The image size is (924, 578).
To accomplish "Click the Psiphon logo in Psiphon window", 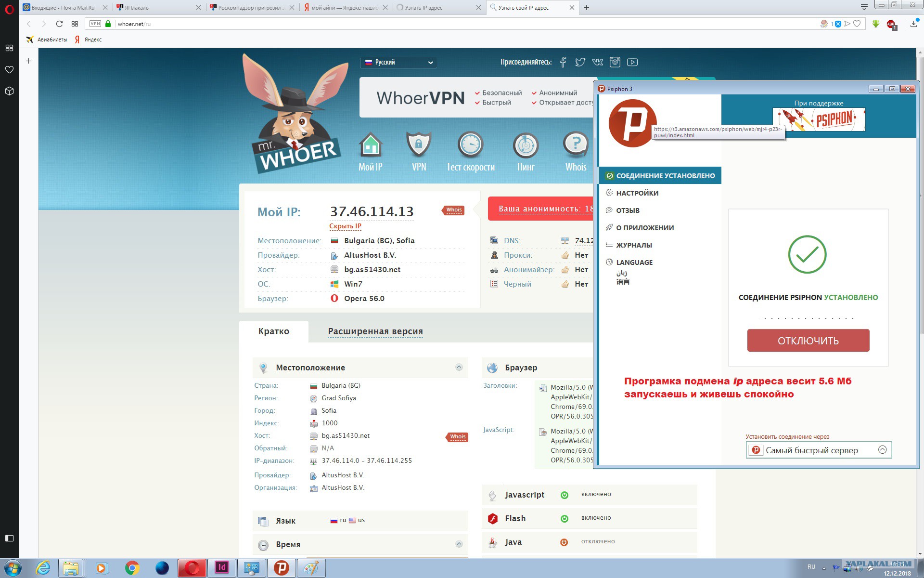I will 632,123.
